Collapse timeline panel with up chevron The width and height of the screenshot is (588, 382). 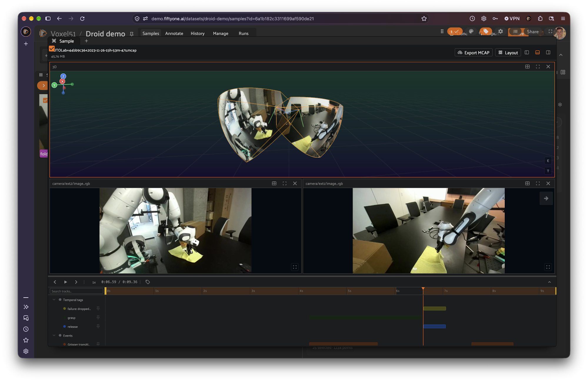pyautogui.click(x=549, y=282)
